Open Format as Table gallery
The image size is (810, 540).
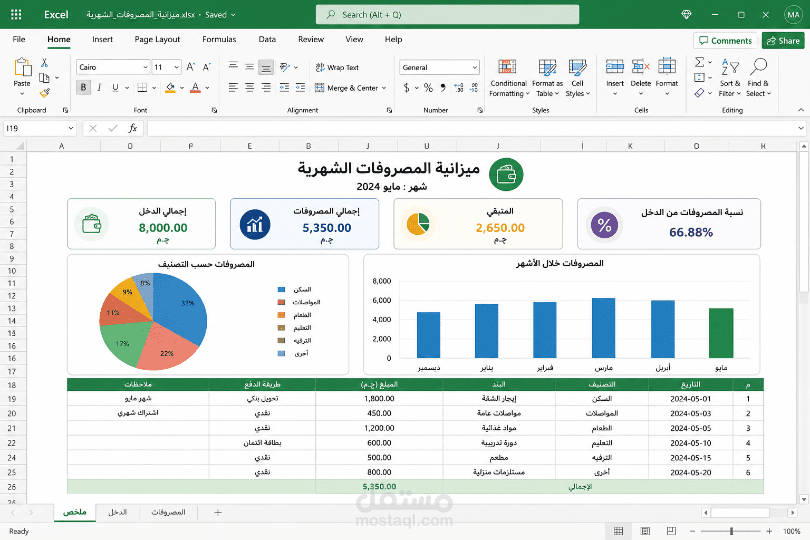coord(548,78)
